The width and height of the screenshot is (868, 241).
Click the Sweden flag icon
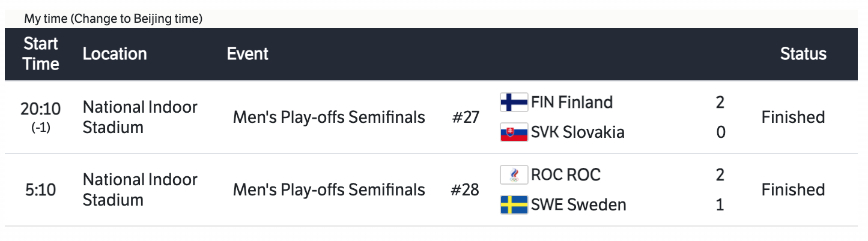(x=514, y=205)
